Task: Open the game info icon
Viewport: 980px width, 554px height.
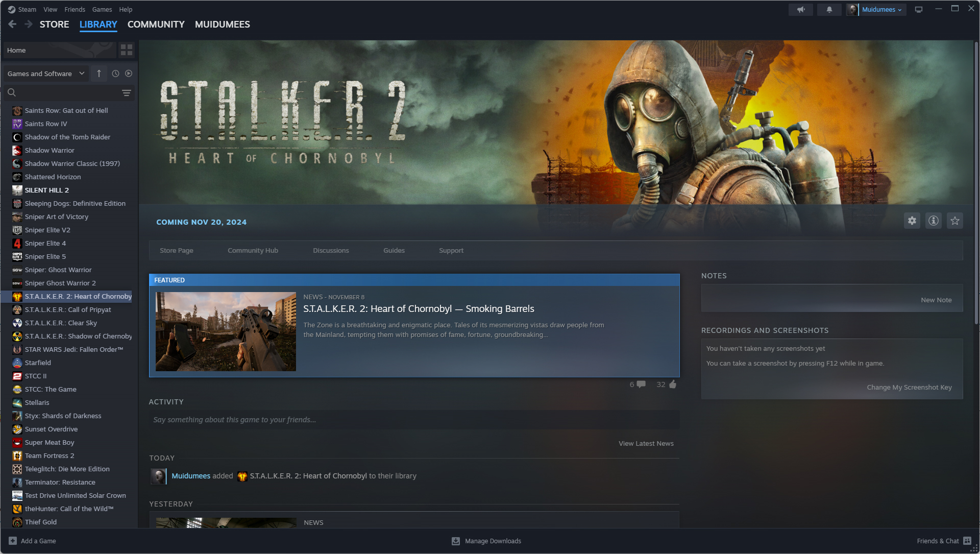Action: (x=934, y=221)
